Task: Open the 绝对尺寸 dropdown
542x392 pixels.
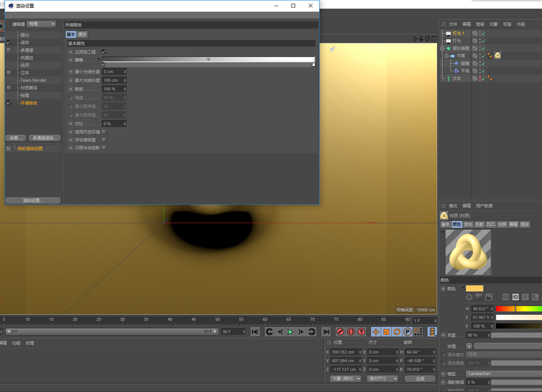Action: point(383,378)
